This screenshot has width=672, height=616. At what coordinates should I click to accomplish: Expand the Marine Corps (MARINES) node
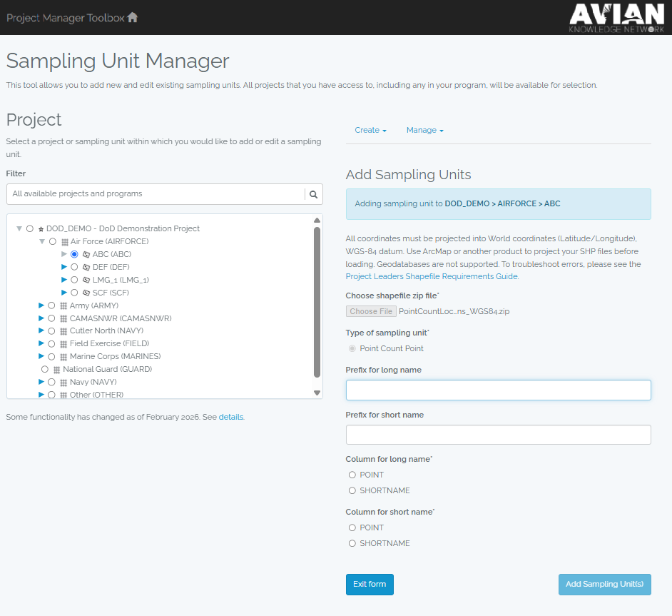coord(41,355)
